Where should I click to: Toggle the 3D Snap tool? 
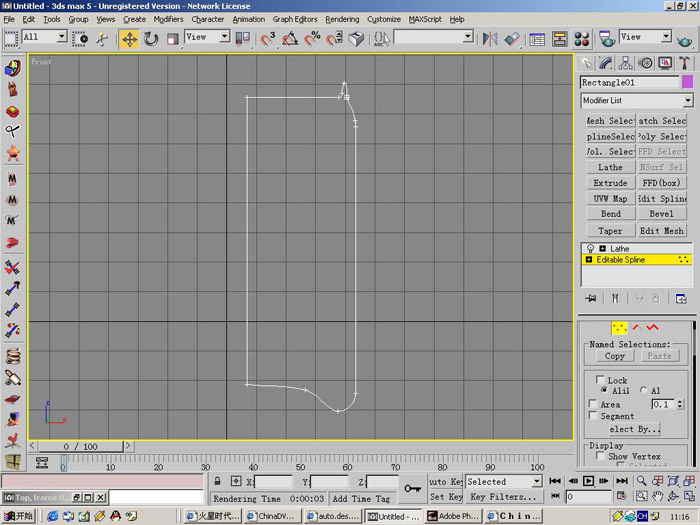[x=267, y=39]
